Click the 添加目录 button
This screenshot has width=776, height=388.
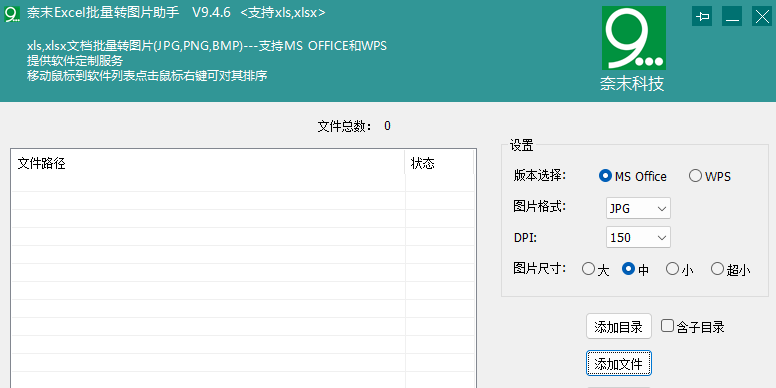(x=619, y=327)
